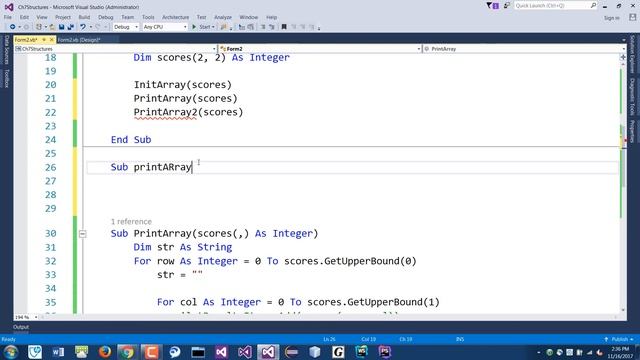Click the PrintArray2(scores) error line

pyautogui.click(x=188, y=112)
